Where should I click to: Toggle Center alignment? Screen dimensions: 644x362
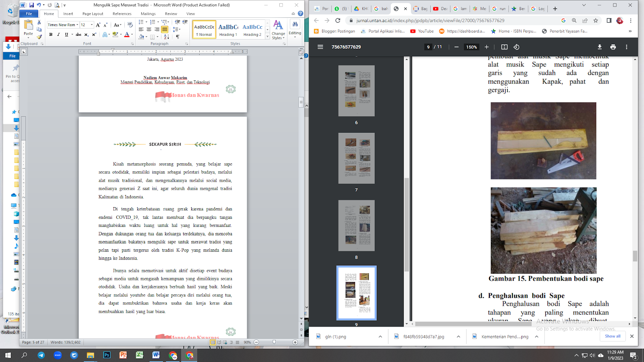[x=149, y=29]
